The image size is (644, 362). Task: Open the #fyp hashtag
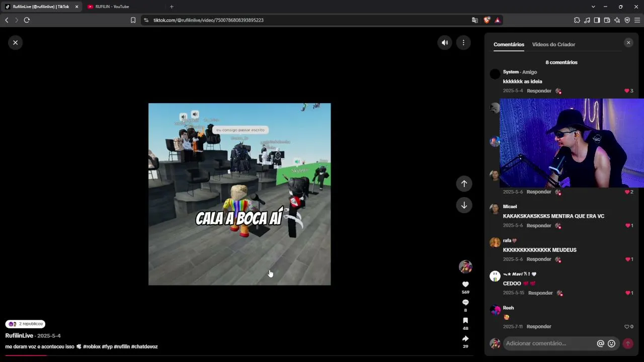point(107,347)
